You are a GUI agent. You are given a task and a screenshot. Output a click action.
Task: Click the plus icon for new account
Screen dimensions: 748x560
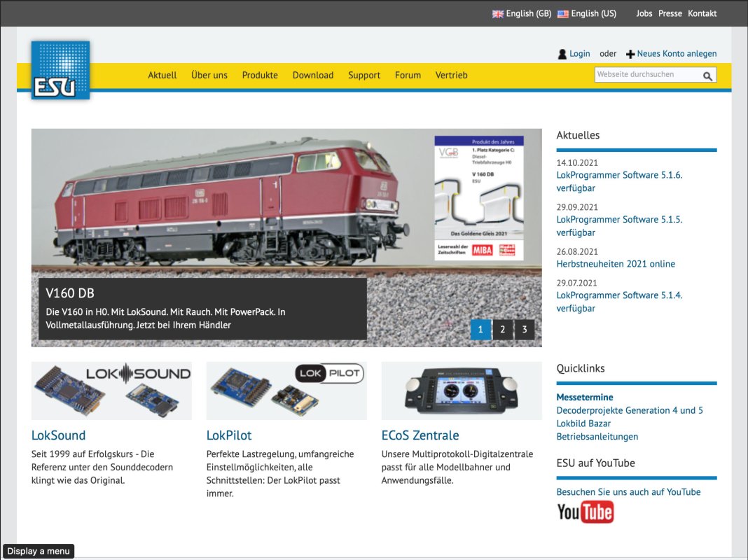(x=630, y=54)
